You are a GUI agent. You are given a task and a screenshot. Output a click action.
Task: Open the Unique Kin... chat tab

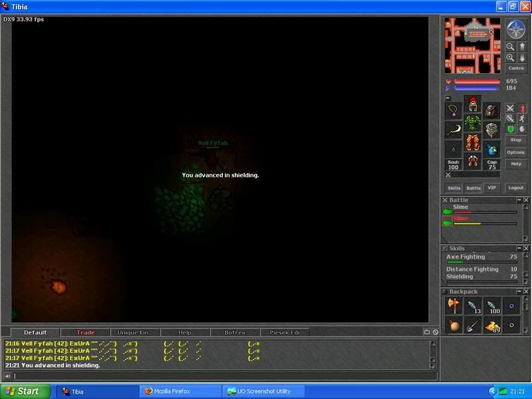point(135,332)
